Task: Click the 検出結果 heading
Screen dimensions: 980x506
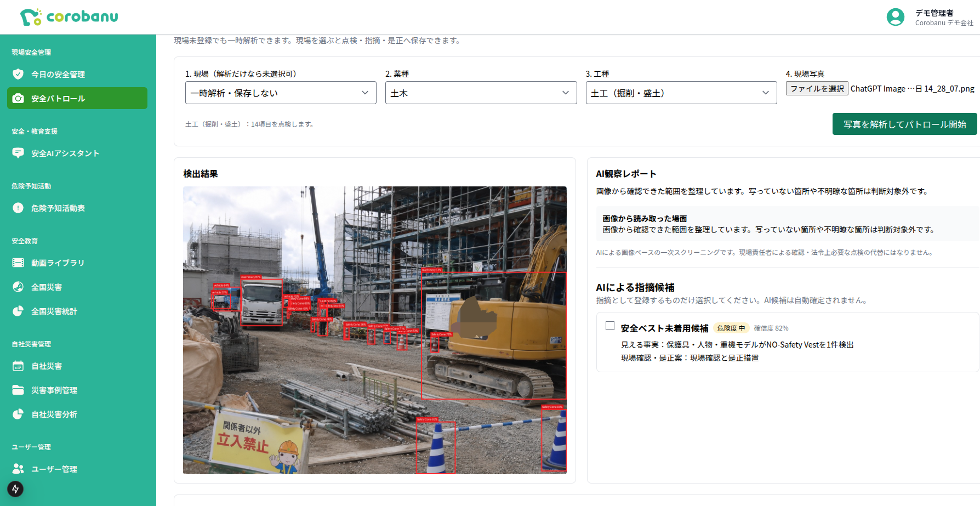Action: click(x=201, y=174)
